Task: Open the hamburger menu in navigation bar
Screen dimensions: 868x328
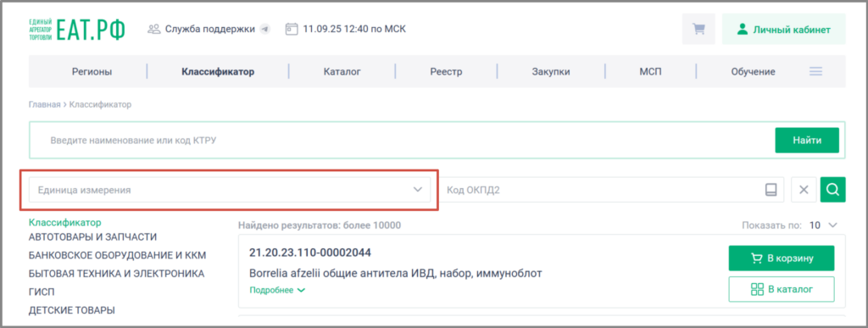Action: coord(815,71)
